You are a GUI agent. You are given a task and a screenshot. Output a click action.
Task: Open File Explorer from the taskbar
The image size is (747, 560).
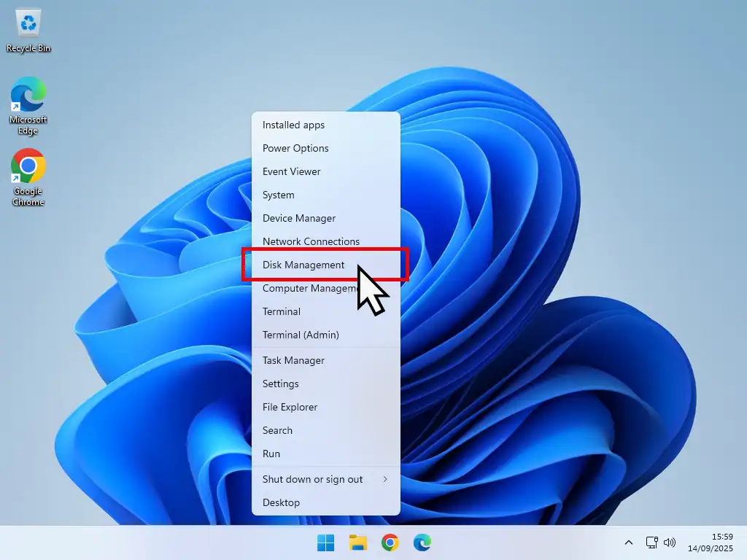coord(357,542)
